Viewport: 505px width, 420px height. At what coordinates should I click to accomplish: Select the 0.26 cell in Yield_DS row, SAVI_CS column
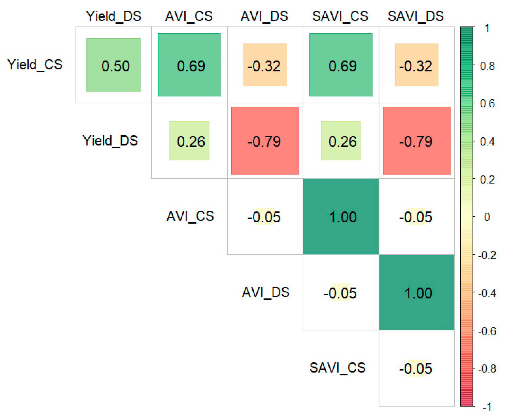pos(341,141)
